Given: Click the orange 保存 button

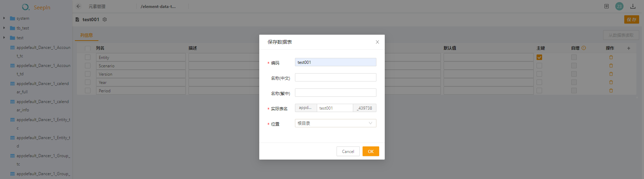Looking at the screenshot, I should (632, 19).
